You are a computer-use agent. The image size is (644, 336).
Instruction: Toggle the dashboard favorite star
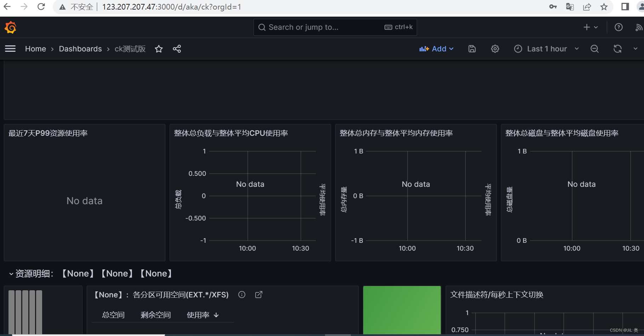click(159, 49)
